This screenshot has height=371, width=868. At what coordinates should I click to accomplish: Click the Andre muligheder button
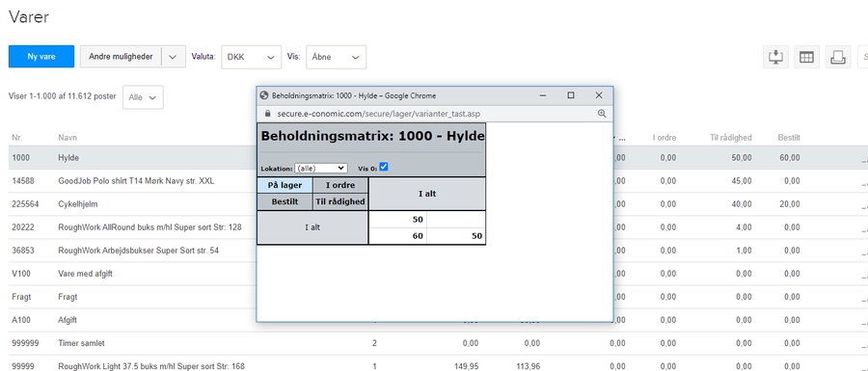coord(121,57)
